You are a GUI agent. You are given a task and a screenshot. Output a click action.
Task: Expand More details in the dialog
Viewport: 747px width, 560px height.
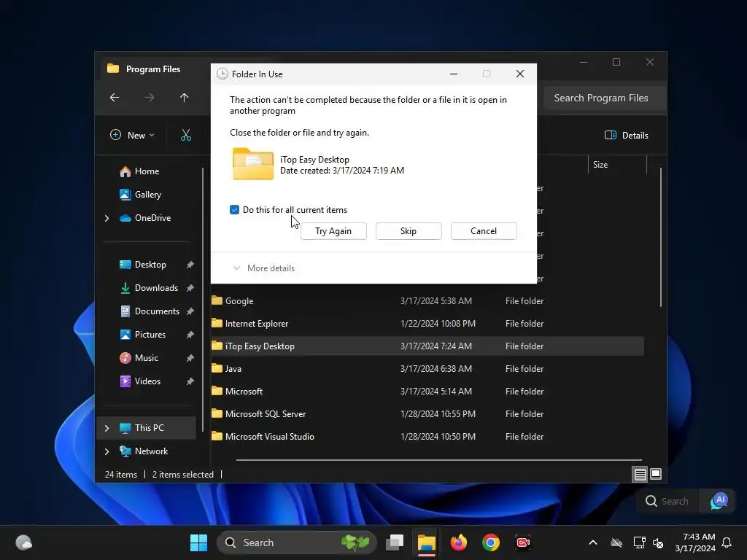pos(263,268)
